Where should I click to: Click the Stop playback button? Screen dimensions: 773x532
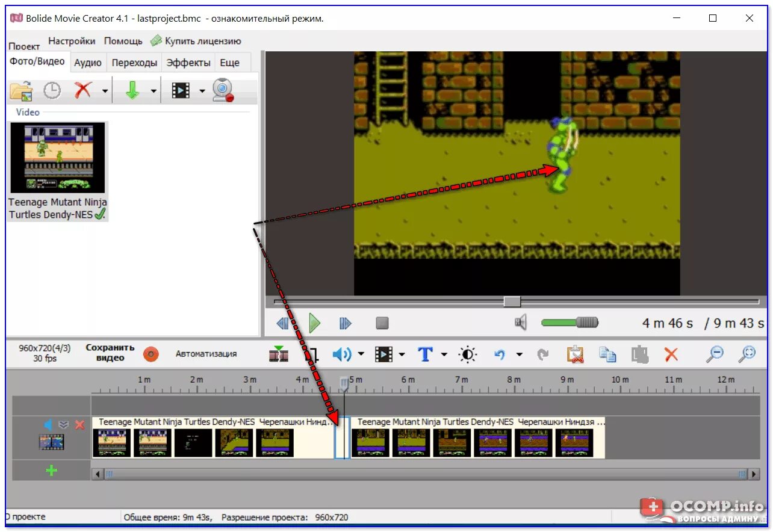point(382,323)
